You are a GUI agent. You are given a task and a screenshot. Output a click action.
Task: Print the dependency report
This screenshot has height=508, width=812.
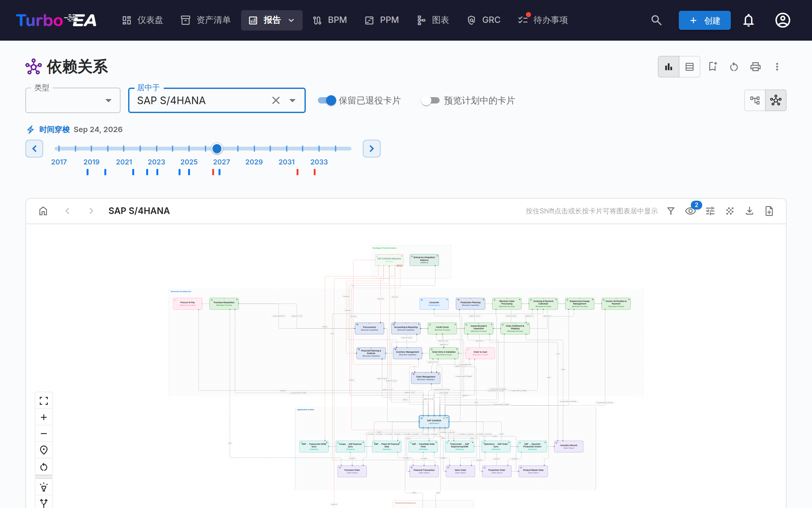[x=755, y=67]
